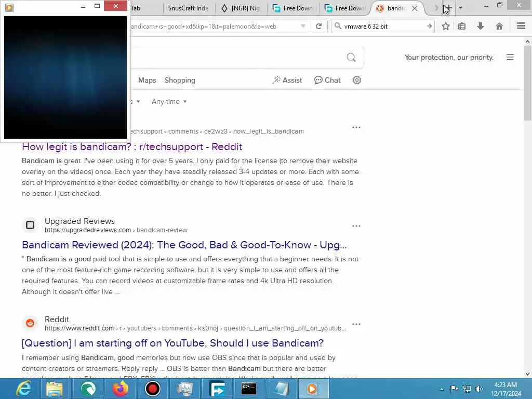Image resolution: width=532 pixels, height=399 pixels.
Task: Open the green Pale Moon taskbar icon
Action: (x=88, y=389)
